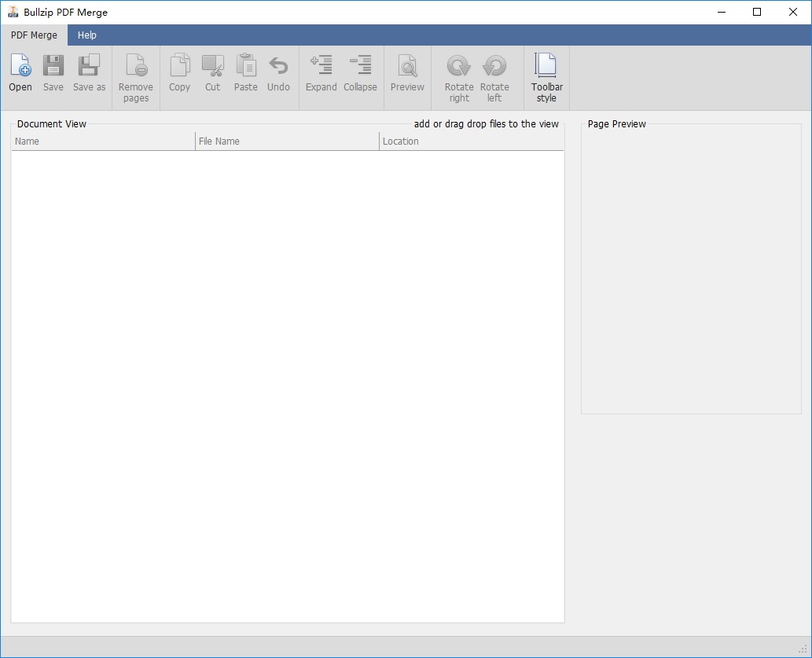This screenshot has height=658, width=812.
Task: Click the Save floppy disk icon
Action: click(x=53, y=66)
